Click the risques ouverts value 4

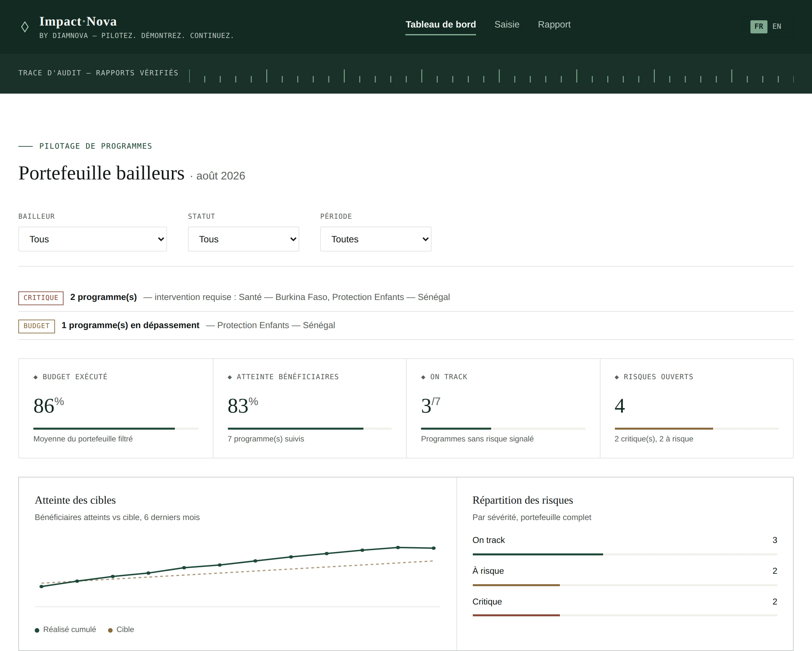coord(620,406)
